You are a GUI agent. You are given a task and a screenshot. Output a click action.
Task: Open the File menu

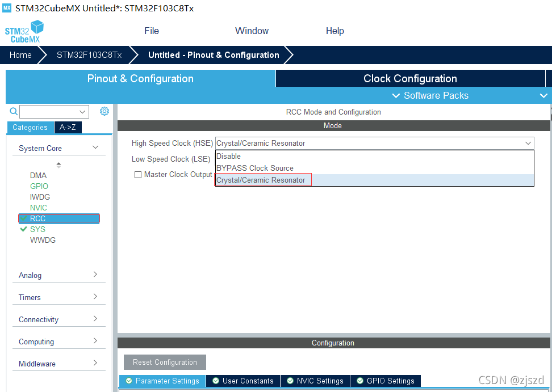click(152, 31)
